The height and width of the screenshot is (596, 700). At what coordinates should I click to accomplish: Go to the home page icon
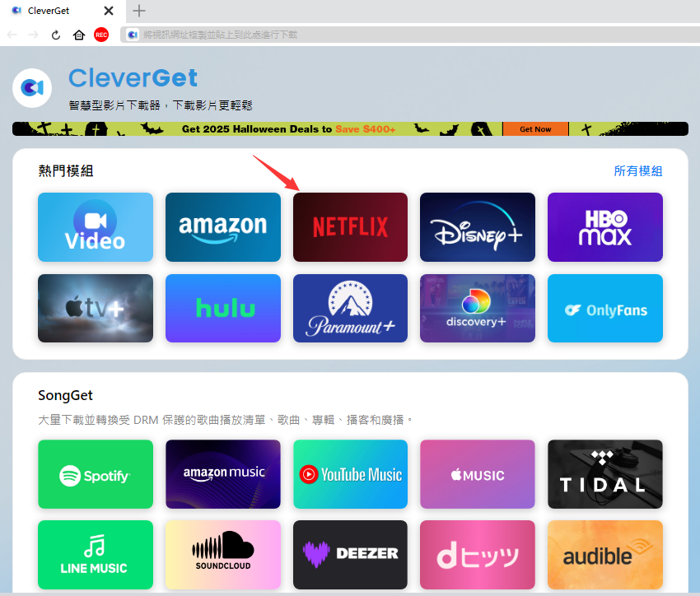79,35
